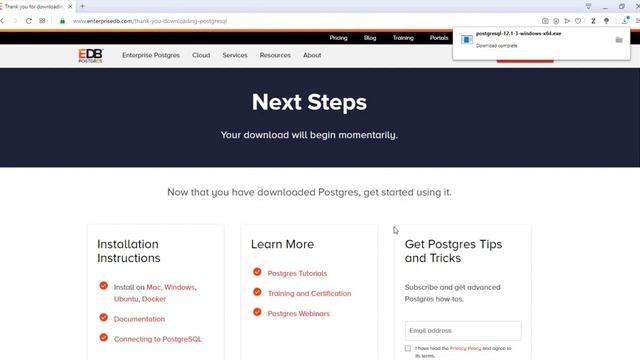Open Connecting to PostgreSQL link
This screenshot has width=640, height=360.
[158, 339]
